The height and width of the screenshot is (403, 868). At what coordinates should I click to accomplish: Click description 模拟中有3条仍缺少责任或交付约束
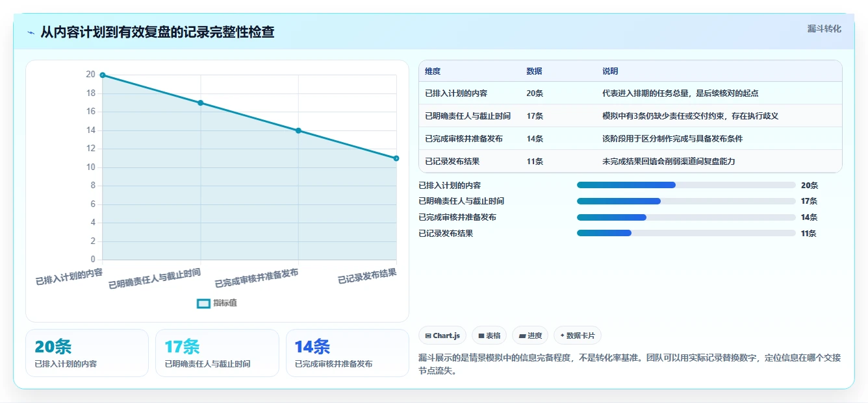690,116
